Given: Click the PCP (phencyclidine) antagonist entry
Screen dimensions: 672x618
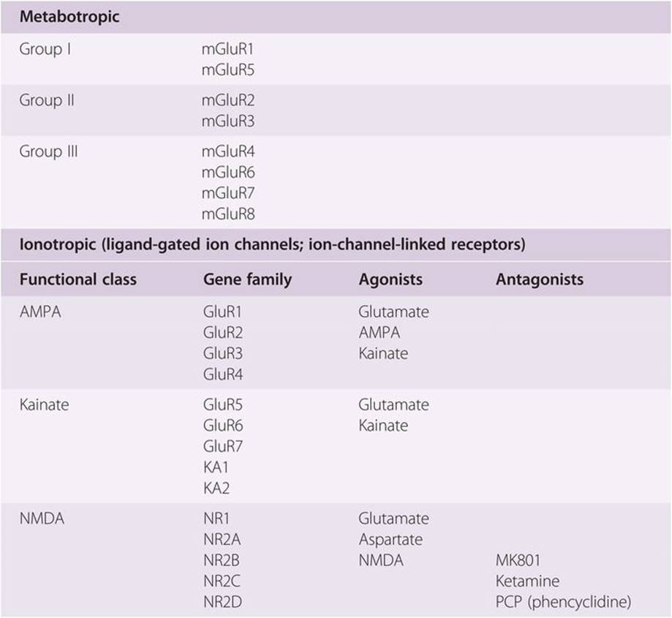Looking at the screenshot, I should 563,602.
